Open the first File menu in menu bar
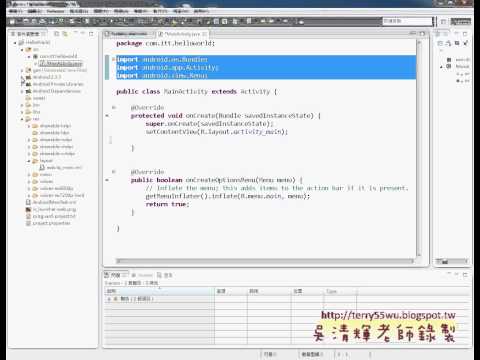The image size is (480, 360). tap(16, 11)
